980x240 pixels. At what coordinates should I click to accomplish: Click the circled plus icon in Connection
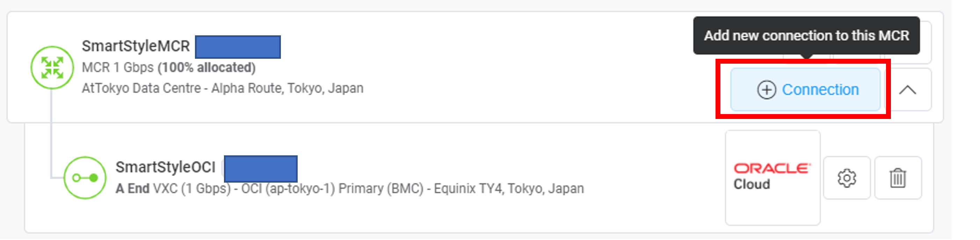[766, 90]
